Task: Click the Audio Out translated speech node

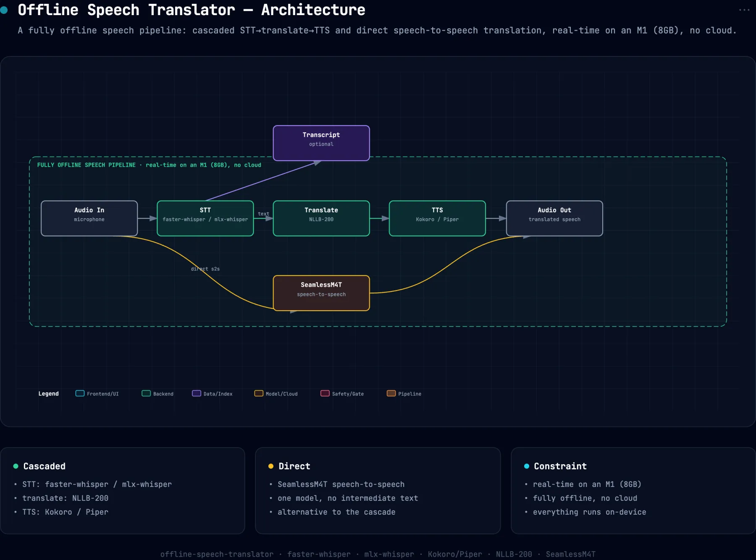Action: coord(554,218)
